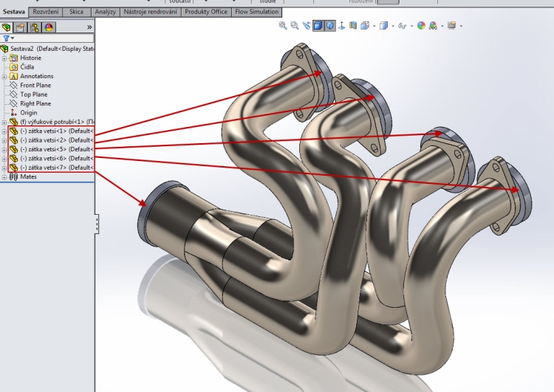Viewport: 554px width, 392px height.
Task: Click the Apply Scene icon
Action: pos(433,25)
